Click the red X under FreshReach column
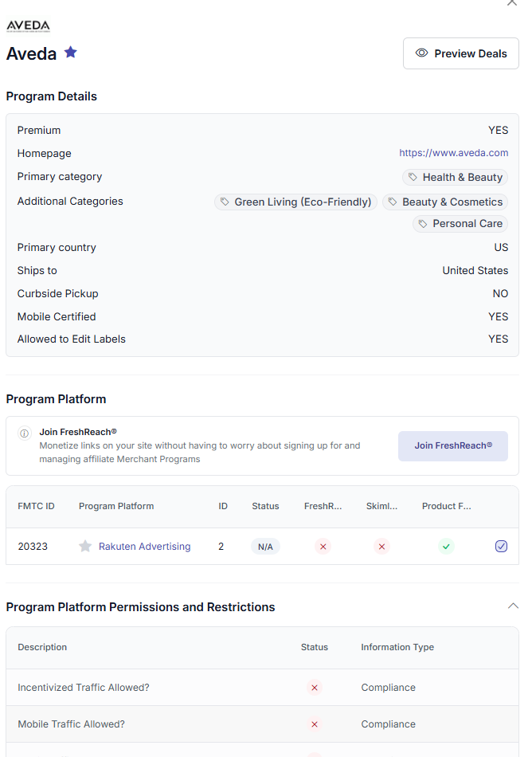This screenshot has height=757, width=532. coord(323,547)
